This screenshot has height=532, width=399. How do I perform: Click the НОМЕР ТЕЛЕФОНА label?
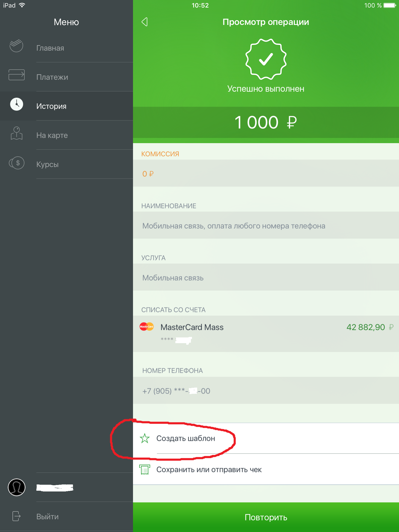pyautogui.click(x=172, y=371)
